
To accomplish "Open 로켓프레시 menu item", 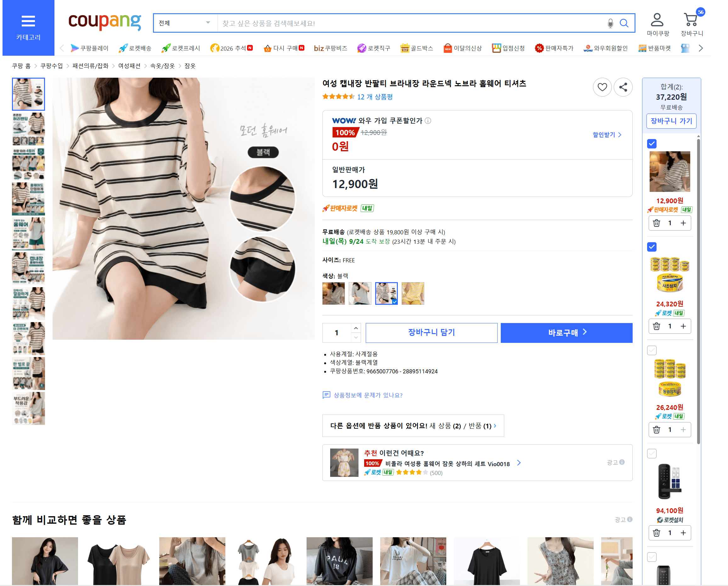I will 181,48.
